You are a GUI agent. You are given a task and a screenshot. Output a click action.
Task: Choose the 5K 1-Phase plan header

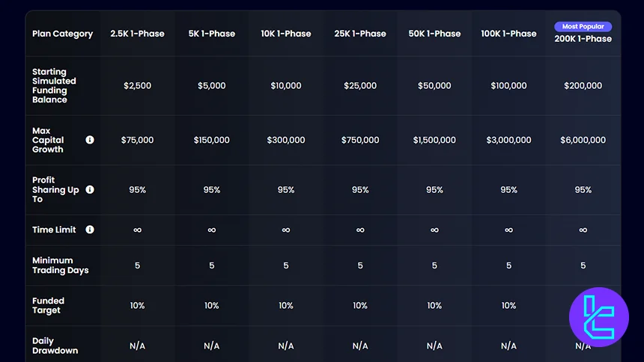point(211,34)
